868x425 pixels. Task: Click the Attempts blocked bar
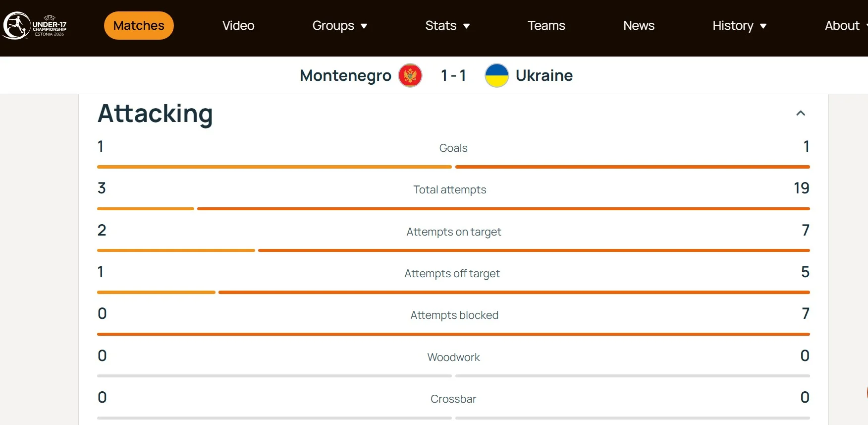[453, 334]
